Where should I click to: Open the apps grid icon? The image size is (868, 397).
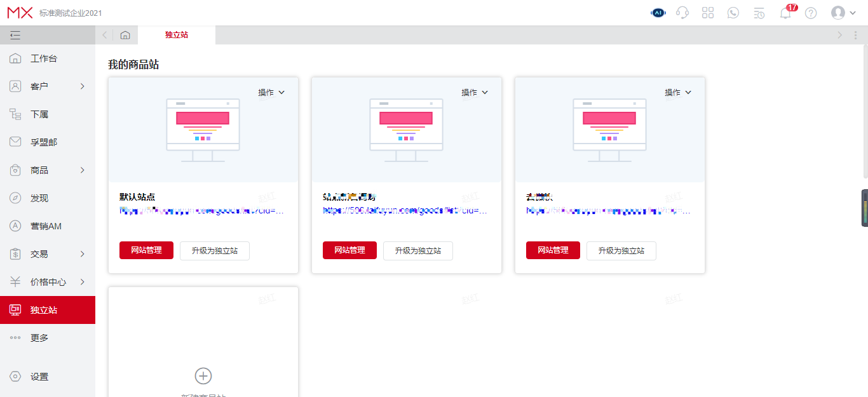click(708, 13)
